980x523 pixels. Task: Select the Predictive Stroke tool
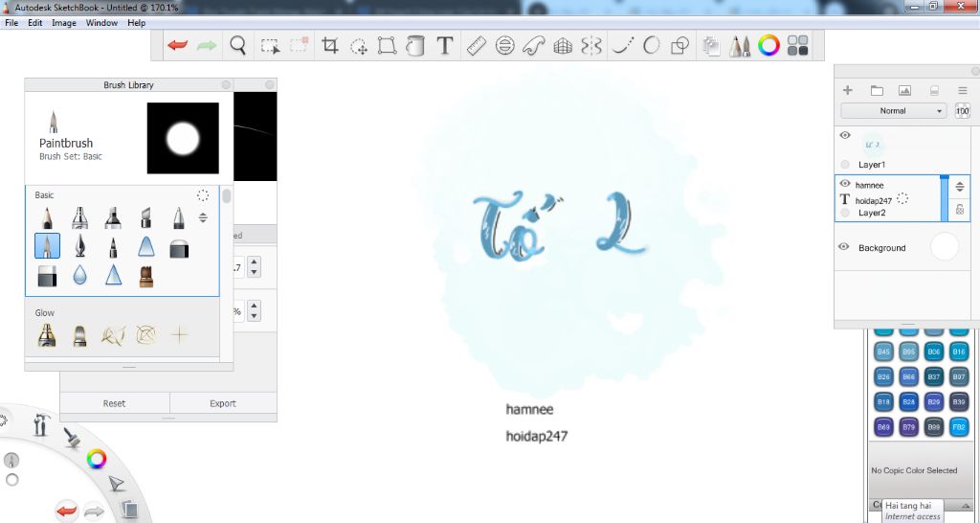651,45
